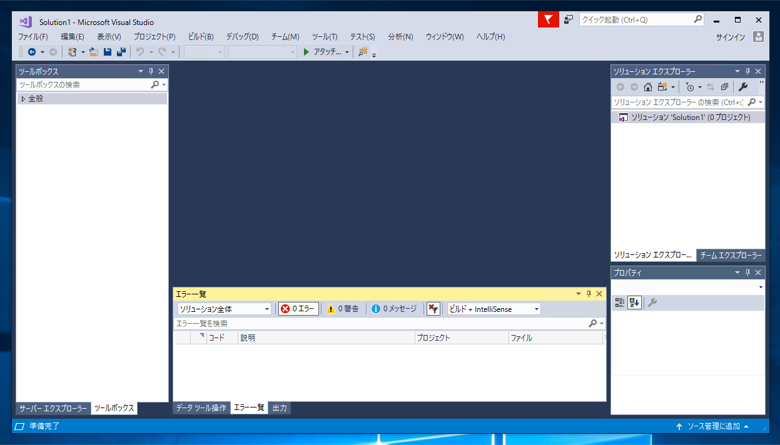The image size is (780, 445).
Task: Open the デバッグ(D) menu
Action: [242, 37]
